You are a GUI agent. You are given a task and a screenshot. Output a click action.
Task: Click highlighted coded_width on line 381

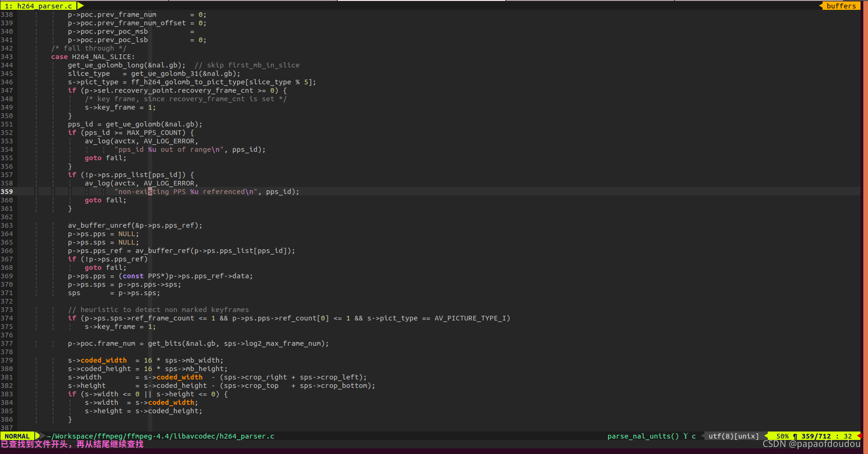point(179,377)
